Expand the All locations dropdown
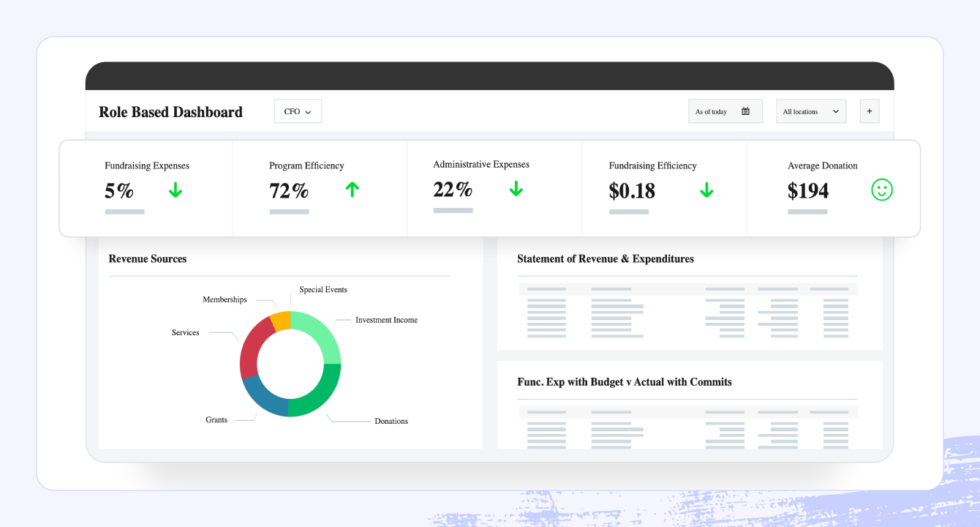980x527 pixels. [810, 111]
